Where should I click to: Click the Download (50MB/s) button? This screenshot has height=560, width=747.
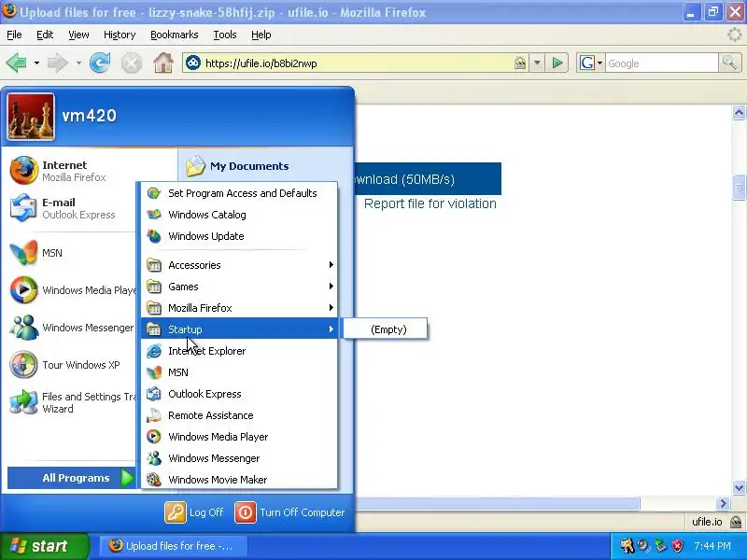click(x=428, y=179)
